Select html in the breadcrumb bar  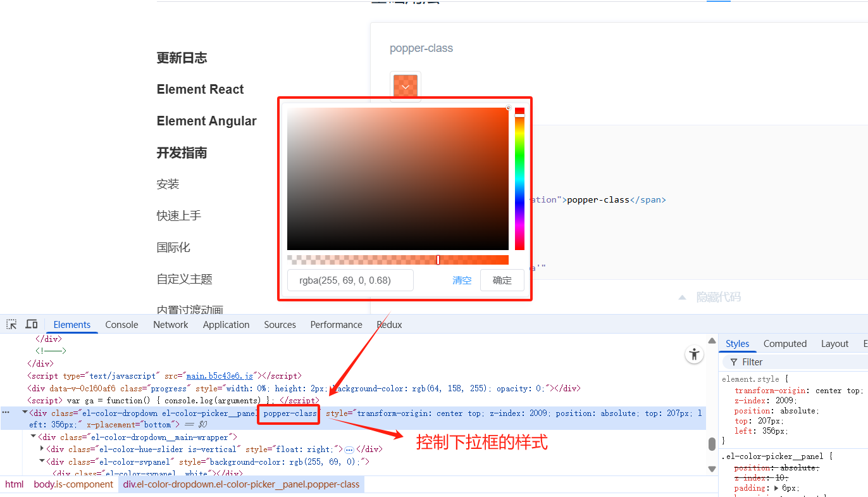pyautogui.click(x=14, y=484)
